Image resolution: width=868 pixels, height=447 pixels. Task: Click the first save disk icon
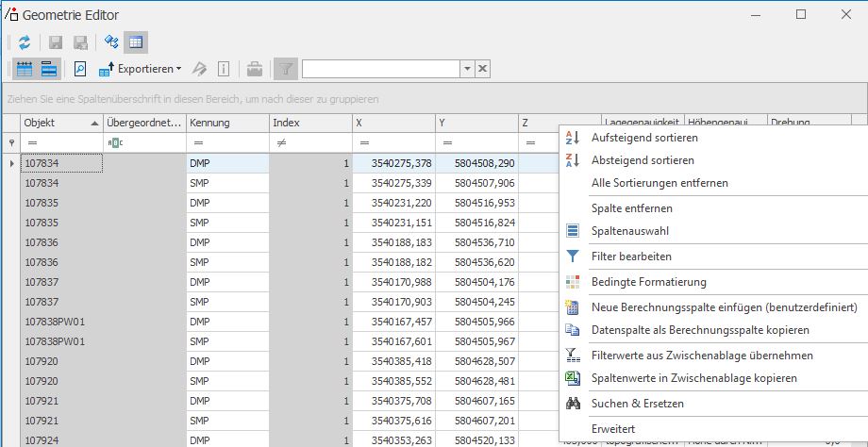click(57, 42)
